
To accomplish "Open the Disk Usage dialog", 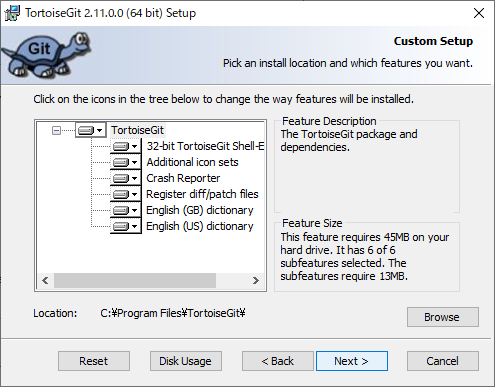I will pos(186,361).
